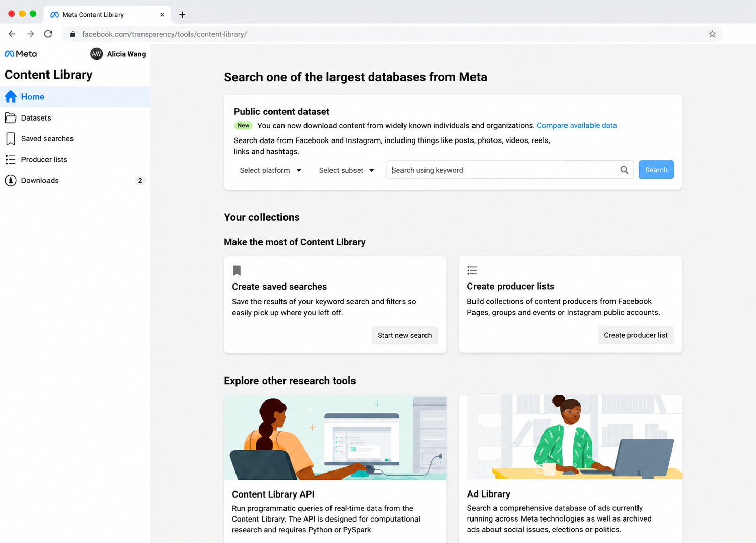
Task: Click the Producer lists list icon
Action: click(x=11, y=160)
